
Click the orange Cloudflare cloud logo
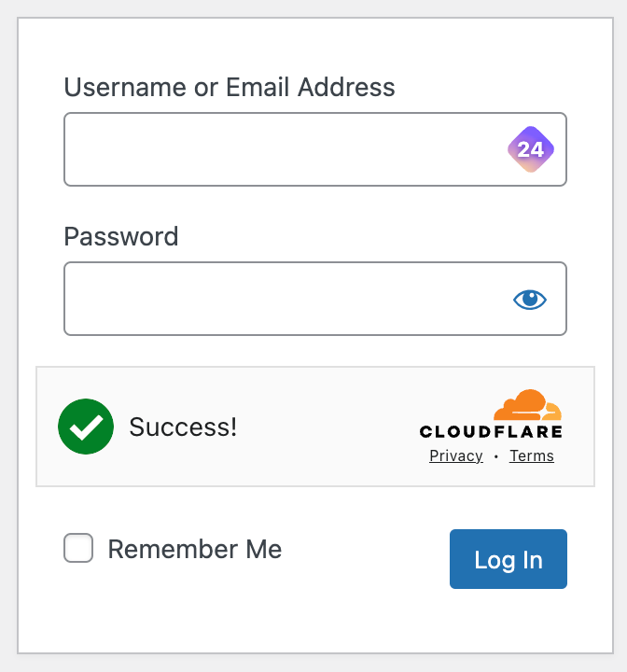pos(527,404)
